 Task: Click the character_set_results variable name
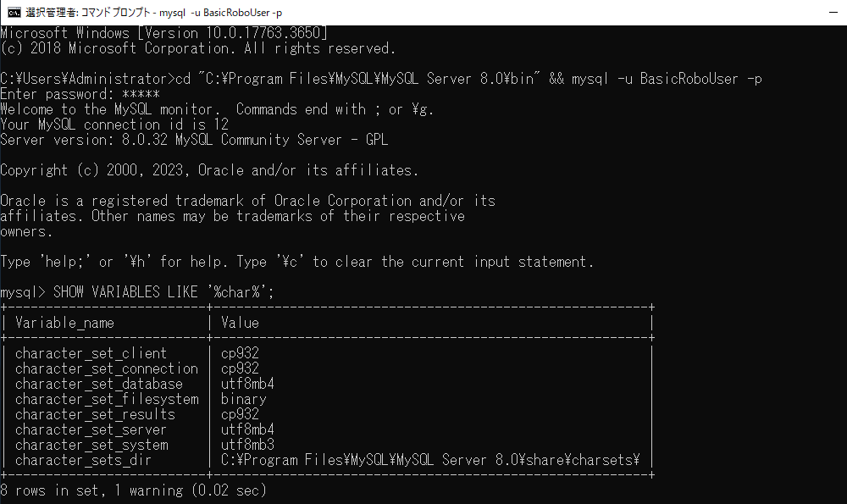click(95, 414)
